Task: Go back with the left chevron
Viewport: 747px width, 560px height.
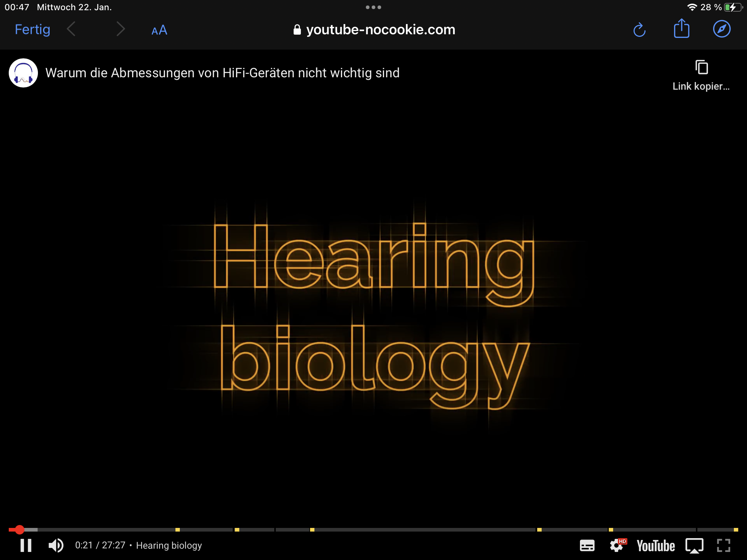Action: click(71, 29)
